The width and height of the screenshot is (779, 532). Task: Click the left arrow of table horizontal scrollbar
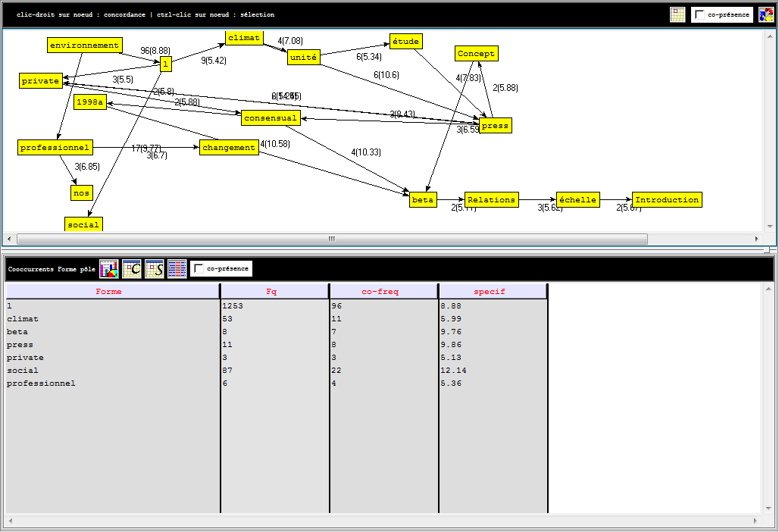[11, 521]
